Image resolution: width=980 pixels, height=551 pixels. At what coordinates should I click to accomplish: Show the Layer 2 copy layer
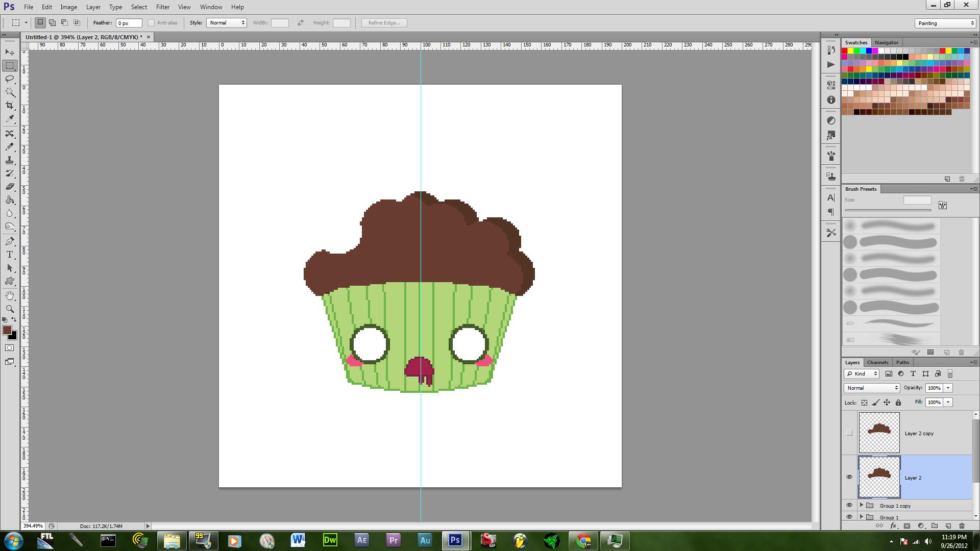tap(849, 433)
